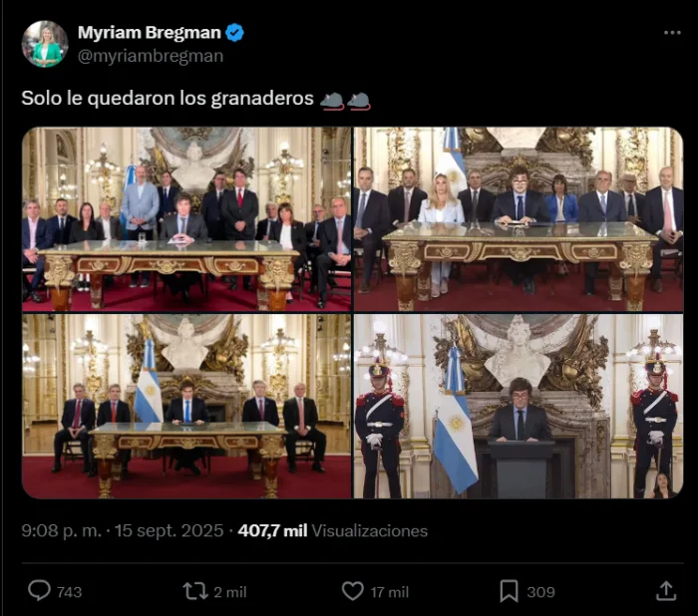Click the 17 mil likes count

[390, 592]
